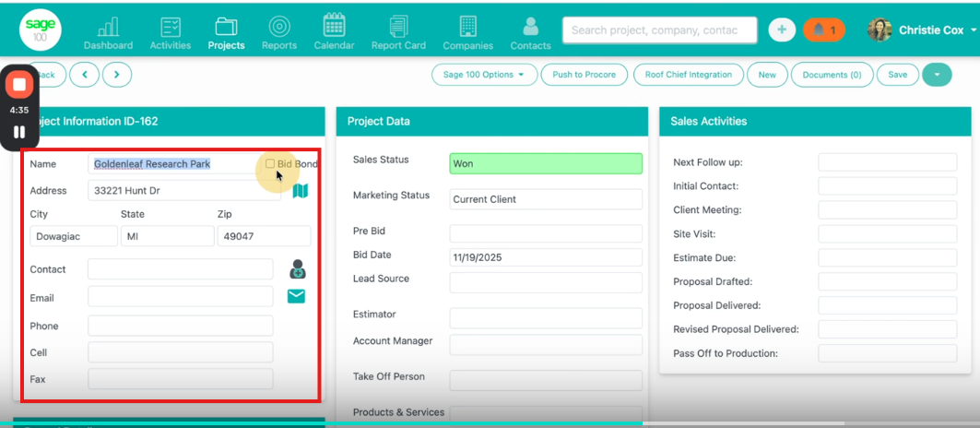The width and height of the screenshot is (980, 428).
Task: Open the Lead Source field
Action: click(x=546, y=282)
